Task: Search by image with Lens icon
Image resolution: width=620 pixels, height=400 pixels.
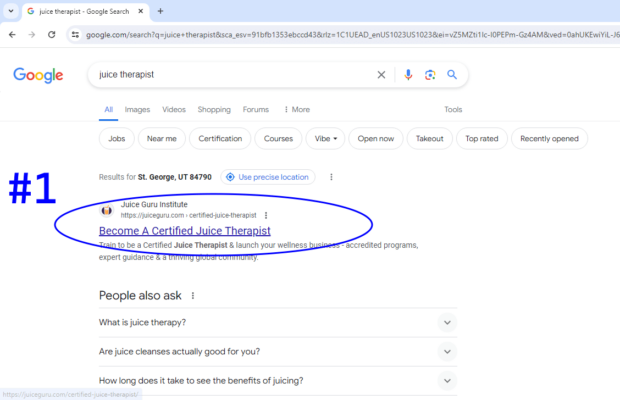Action: 430,75
